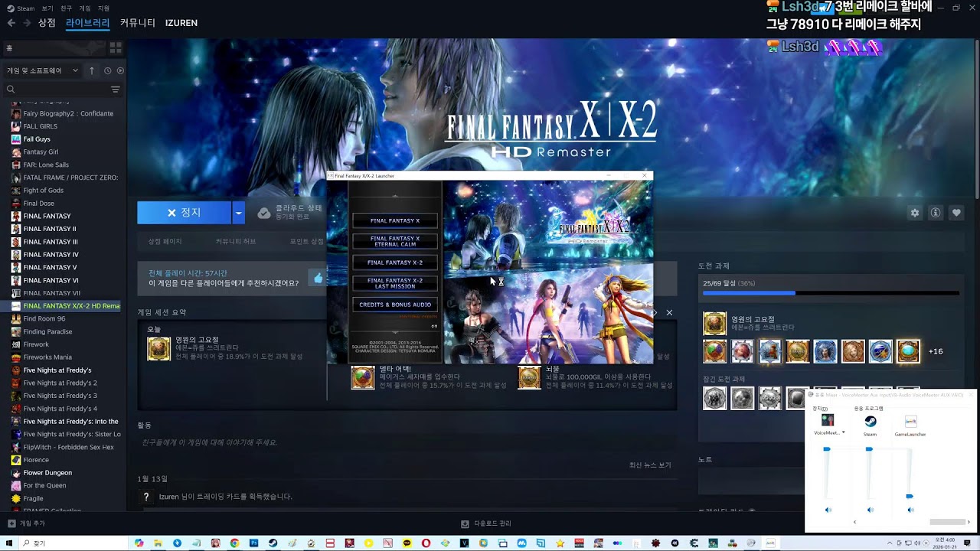Image resolution: width=980 pixels, height=551 pixels.
Task: Open 커뮤니티 tab
Action: [x=137, y=23]
